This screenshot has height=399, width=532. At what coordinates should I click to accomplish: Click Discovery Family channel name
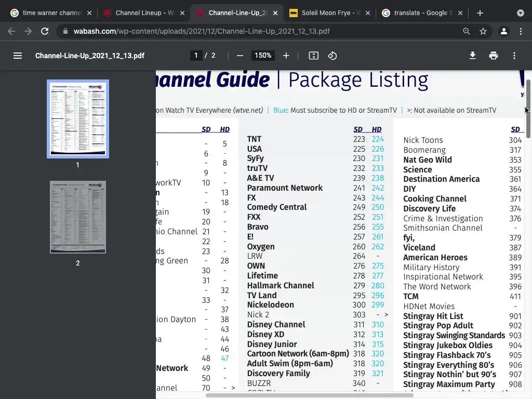(278, 373)
